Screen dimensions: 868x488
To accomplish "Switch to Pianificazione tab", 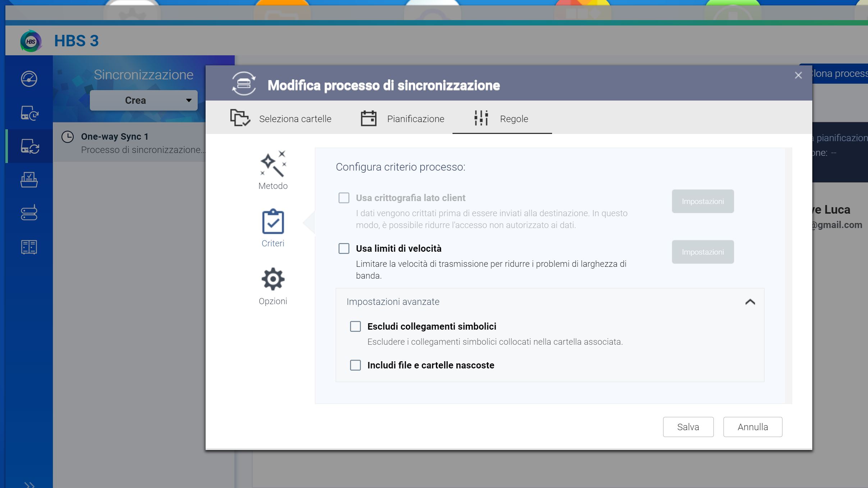I will [403, 118].
